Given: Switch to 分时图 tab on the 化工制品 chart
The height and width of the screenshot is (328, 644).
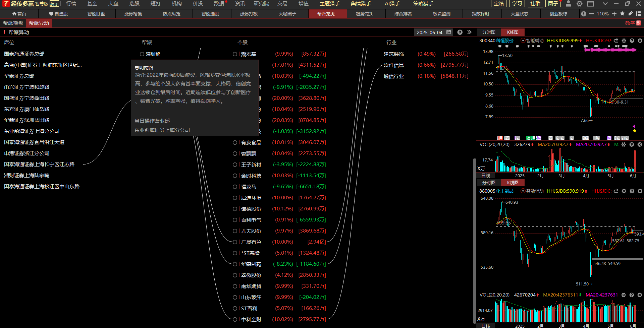Looking at the screenshot, I should click(x=489, y=183).
